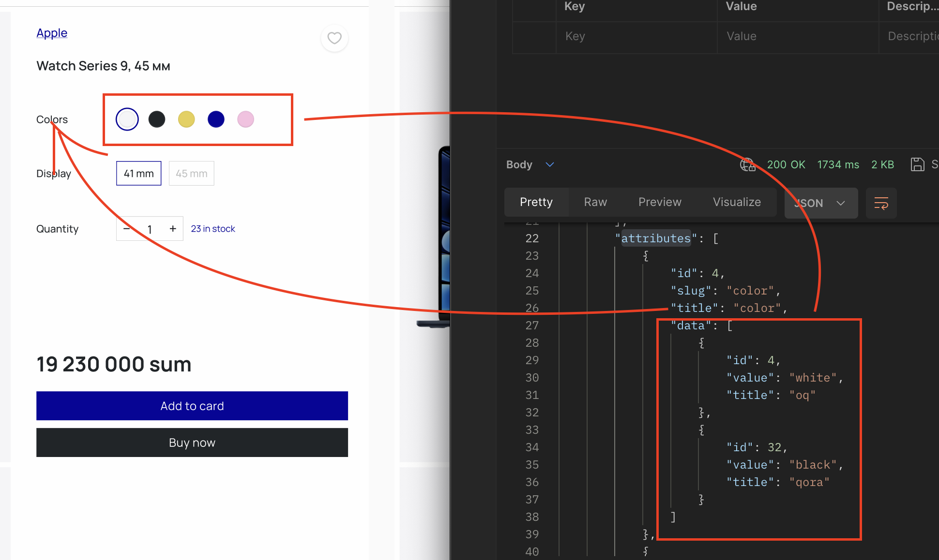The image size is (939, 560).
Task: Select the dark blue color swatch
Action: pos(216,119)
